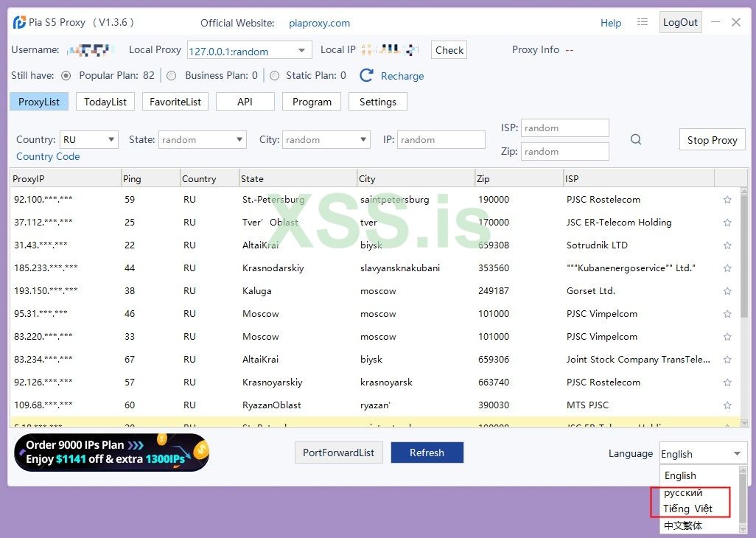Switch to the TodayList tab
The height and width of the screenshot is (538, 756).
click(105, 102)
